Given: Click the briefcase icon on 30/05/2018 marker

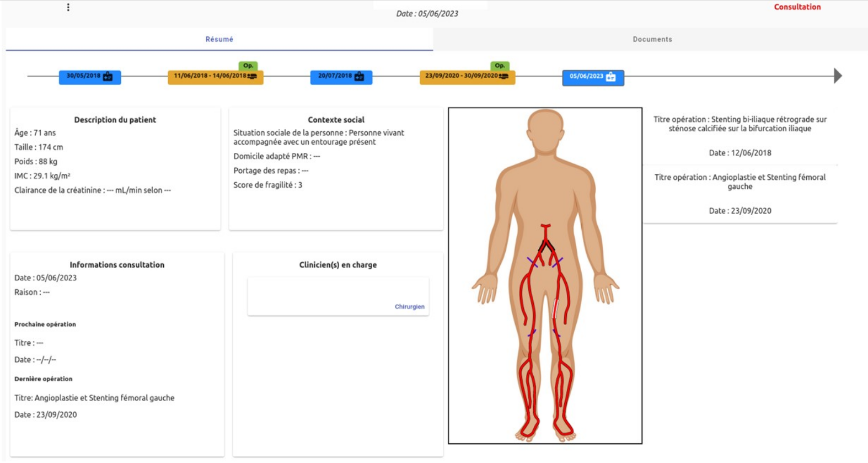Looking at the screenshot, I should point(108,77).
